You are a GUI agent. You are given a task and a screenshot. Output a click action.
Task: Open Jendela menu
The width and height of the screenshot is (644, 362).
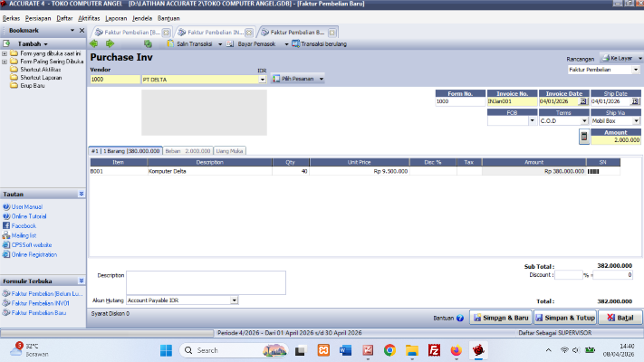pyautogui.click(x=142, y=18)
